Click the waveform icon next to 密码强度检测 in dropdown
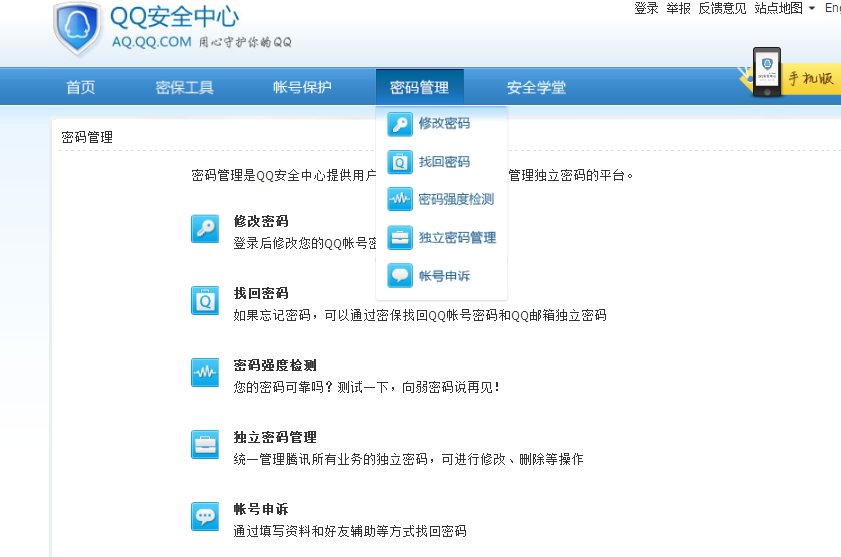Image resolution: width=841 pixels, height=557 pixels. click(400, 200)
